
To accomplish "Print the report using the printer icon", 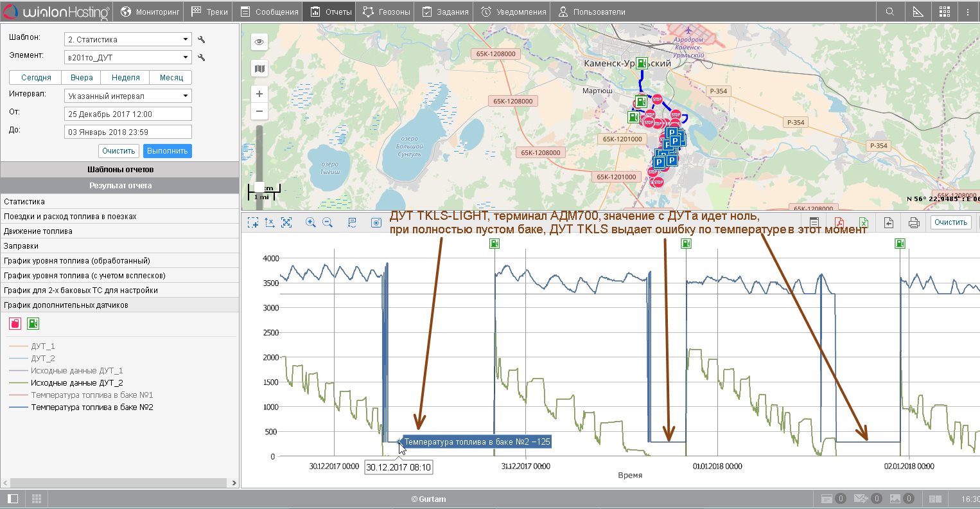I will tap(914, 222).
